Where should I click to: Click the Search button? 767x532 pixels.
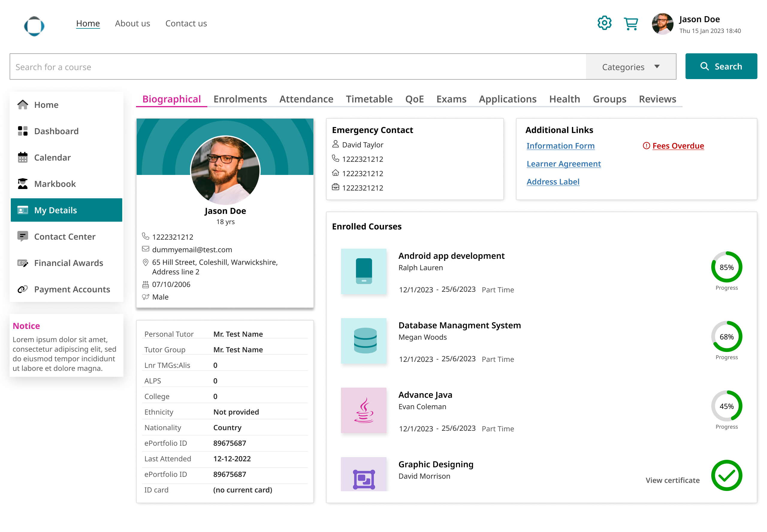point(721,66)
